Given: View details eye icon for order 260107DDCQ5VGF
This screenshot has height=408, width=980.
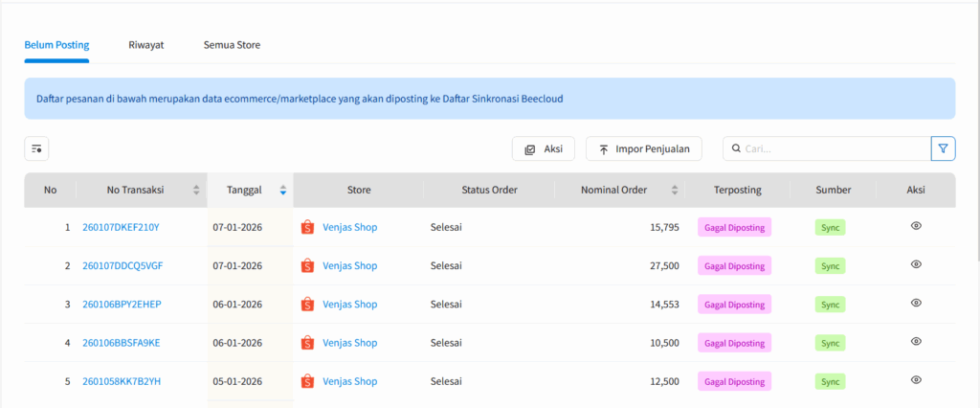Looking at the screenshot, I should click(916, 264).
